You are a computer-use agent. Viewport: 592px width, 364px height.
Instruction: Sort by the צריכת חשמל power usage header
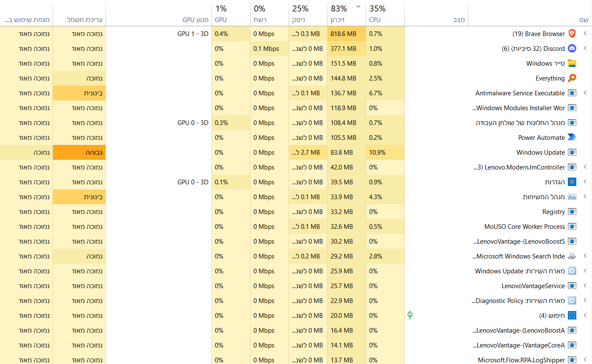(x=79, y=14)
